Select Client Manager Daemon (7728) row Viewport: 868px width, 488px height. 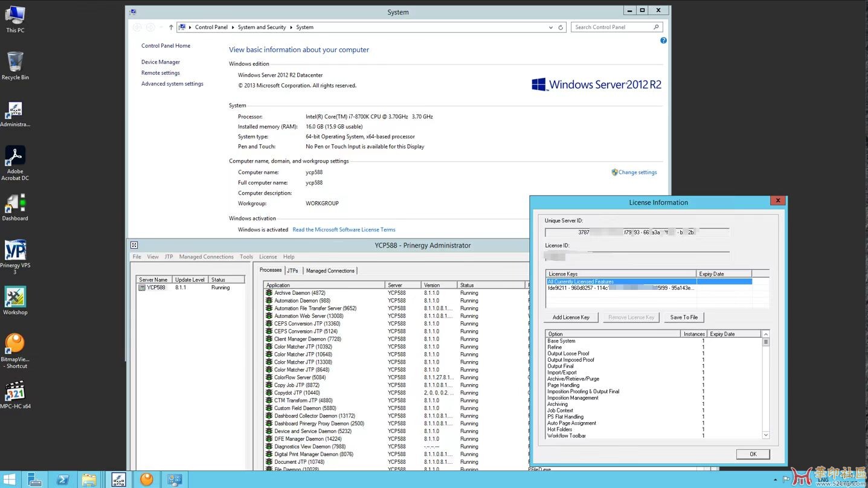pos(396,339)
